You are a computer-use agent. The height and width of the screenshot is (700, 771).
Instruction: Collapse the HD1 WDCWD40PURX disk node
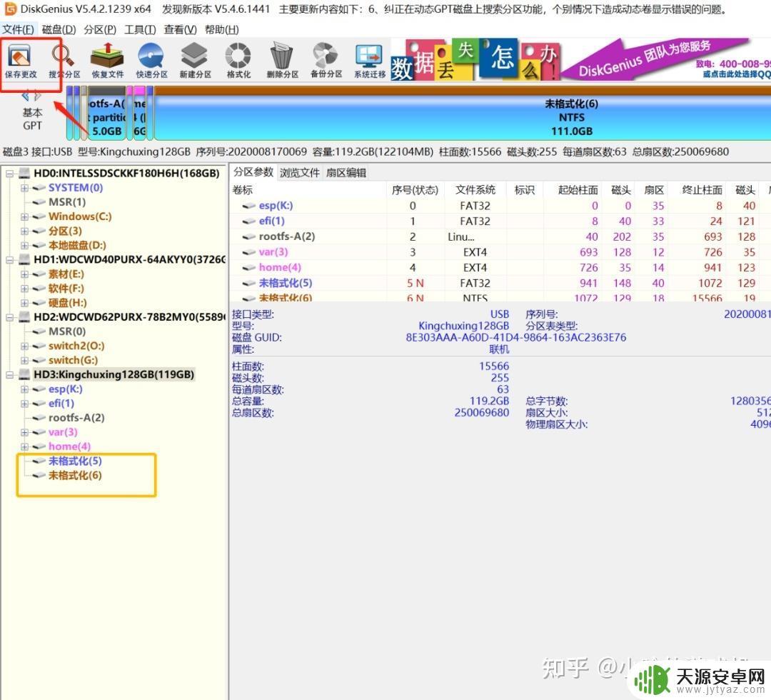9,260
